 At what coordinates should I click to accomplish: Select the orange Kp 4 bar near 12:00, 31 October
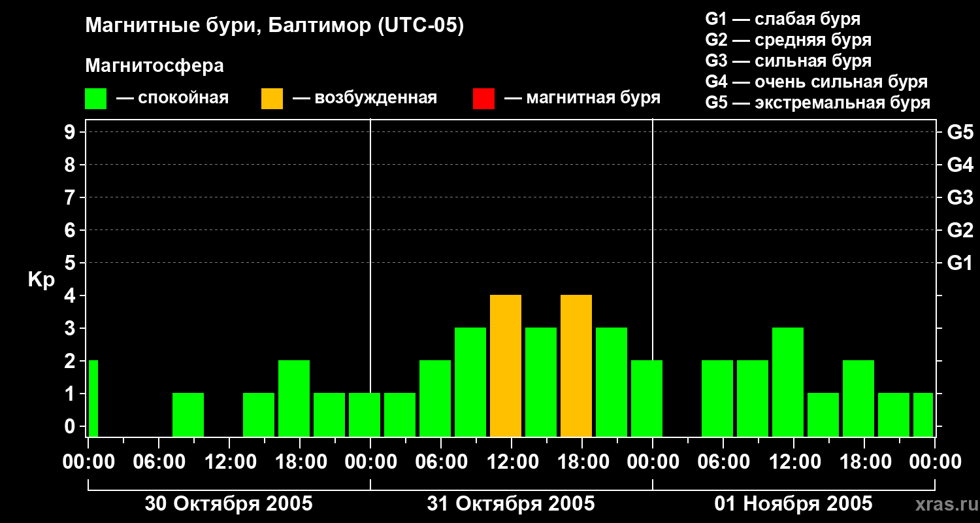click(506, 365)
